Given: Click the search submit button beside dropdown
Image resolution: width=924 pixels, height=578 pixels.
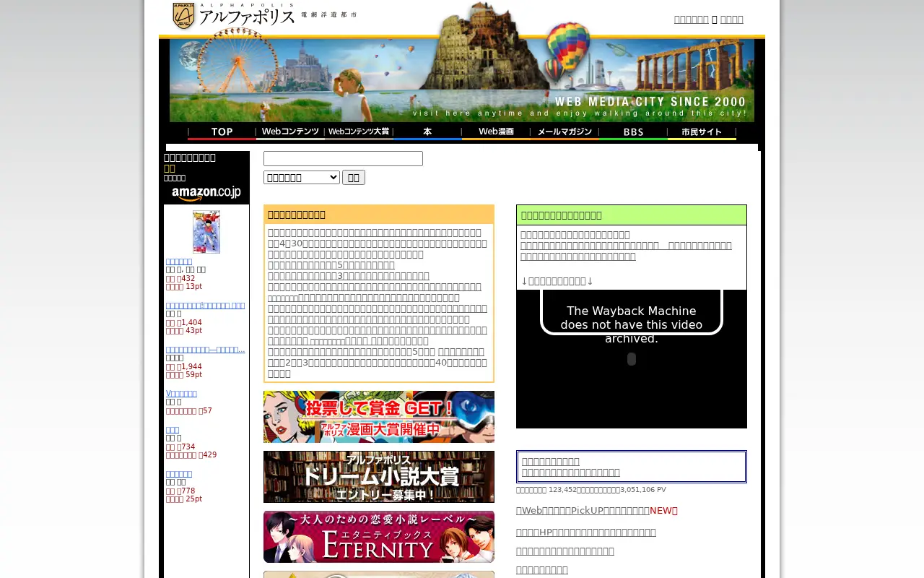Looking at the screenshot, I should click(354, 178).
